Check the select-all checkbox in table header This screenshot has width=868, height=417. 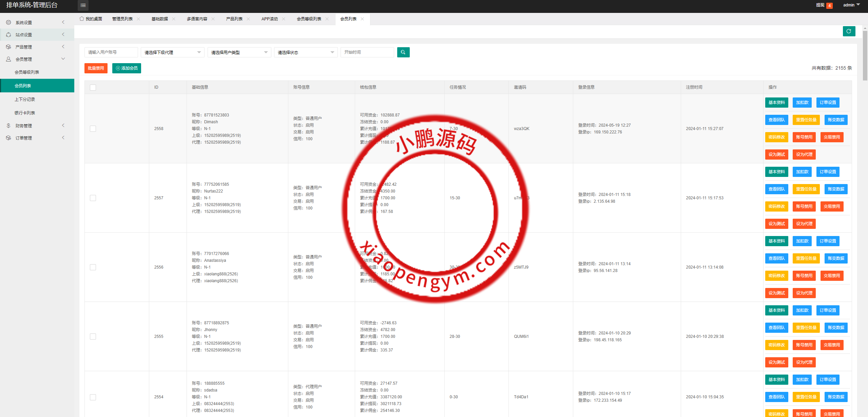point(93,88)
